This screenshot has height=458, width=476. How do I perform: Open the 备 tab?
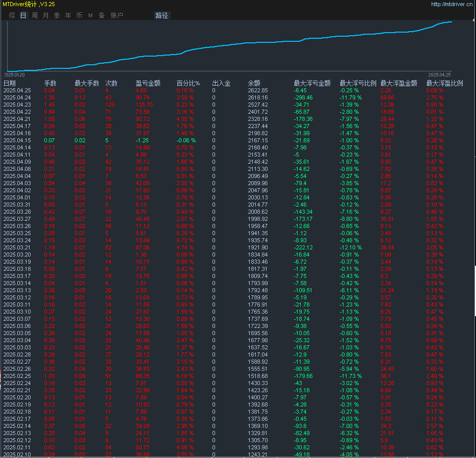(x=101, y=15)
